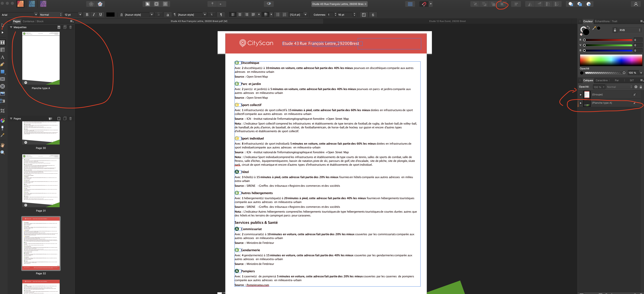Image resolution: width=644 pixels, height=294 pixels.
Task: Open the RVB color model dropdown
Action: pos(630,30)
